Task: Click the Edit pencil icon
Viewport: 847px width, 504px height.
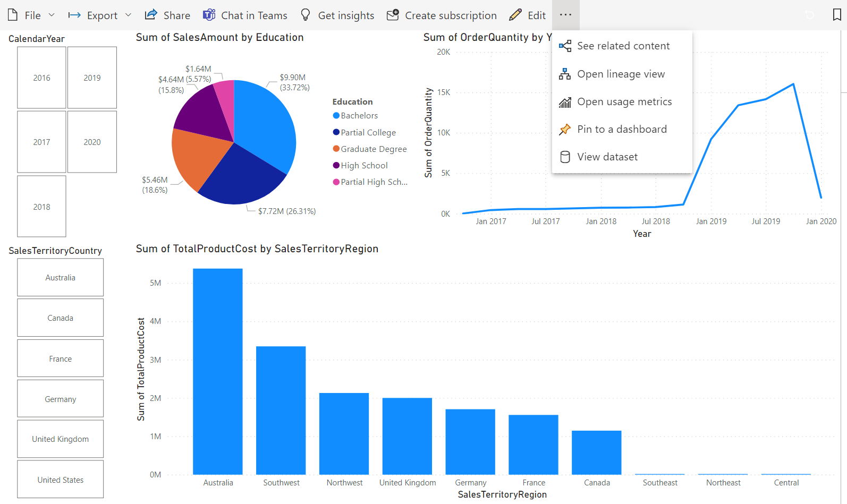Action: (x=515, y=15)
